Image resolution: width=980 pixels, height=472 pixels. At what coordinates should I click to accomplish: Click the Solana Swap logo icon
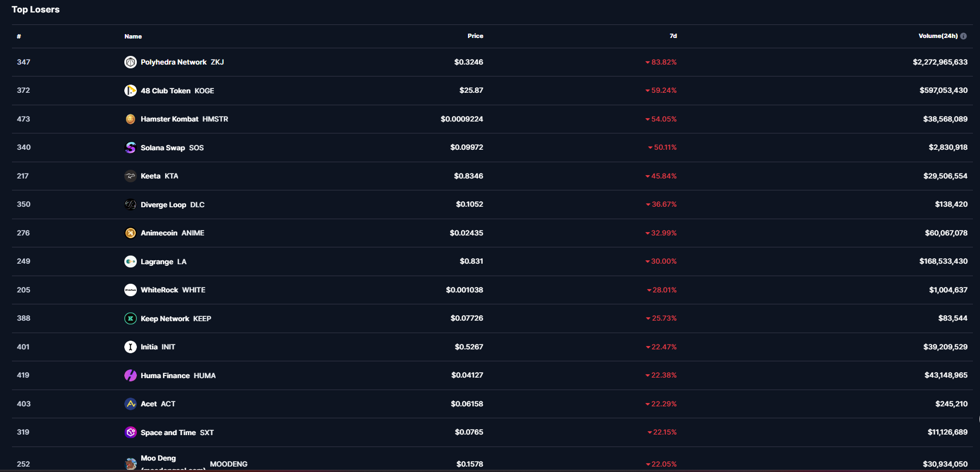click(130, 148)
